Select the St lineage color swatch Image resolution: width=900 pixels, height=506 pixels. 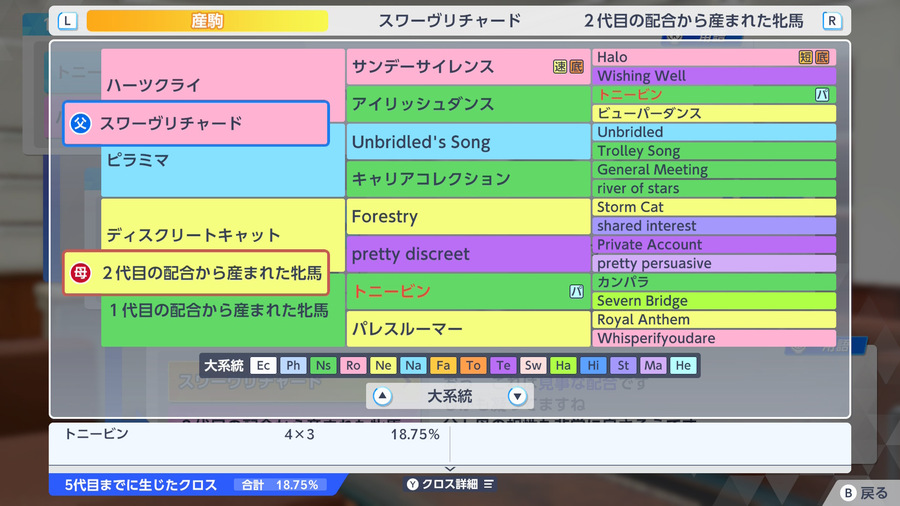coord(623,365)
